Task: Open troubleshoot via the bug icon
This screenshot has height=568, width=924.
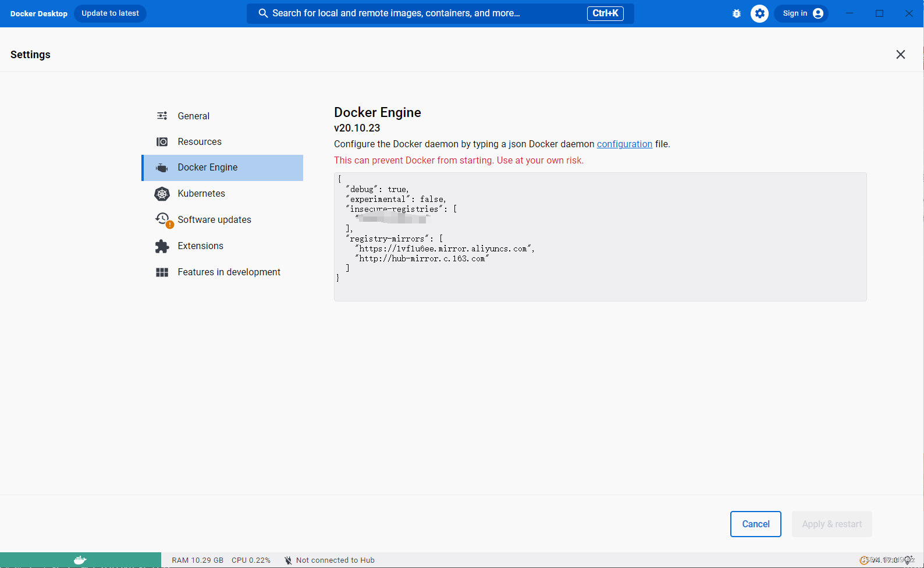Action: tap(737, 13)
